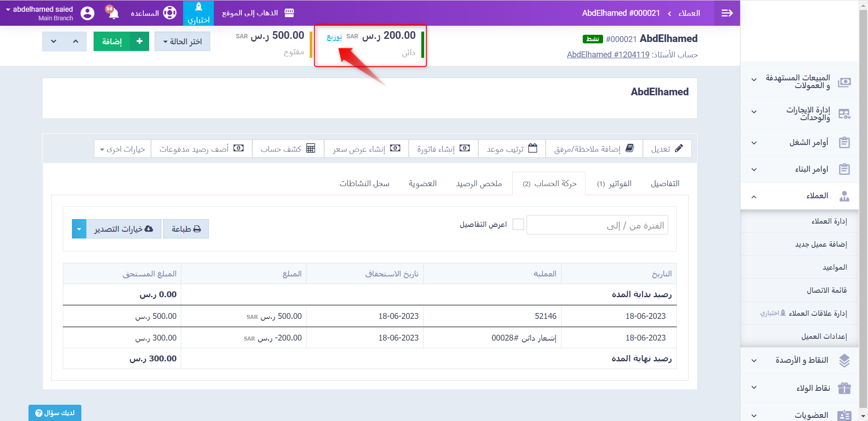
Task: Click the distribute credit balance link
Action: click(x=334, y=37)
